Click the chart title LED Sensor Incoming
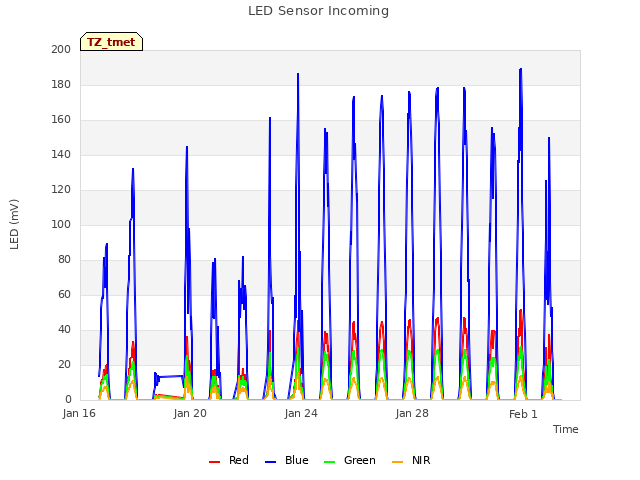This screenshot has height=480, width=640. point(318,11)
